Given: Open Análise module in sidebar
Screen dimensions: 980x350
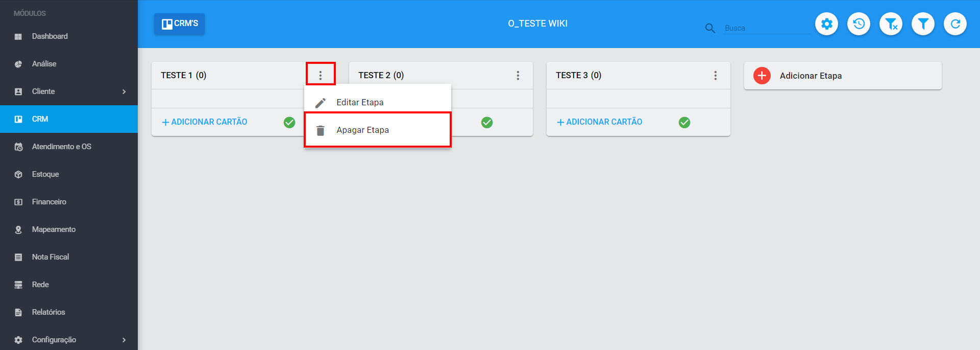Looking at the screenshot, I should coord(69,64).
